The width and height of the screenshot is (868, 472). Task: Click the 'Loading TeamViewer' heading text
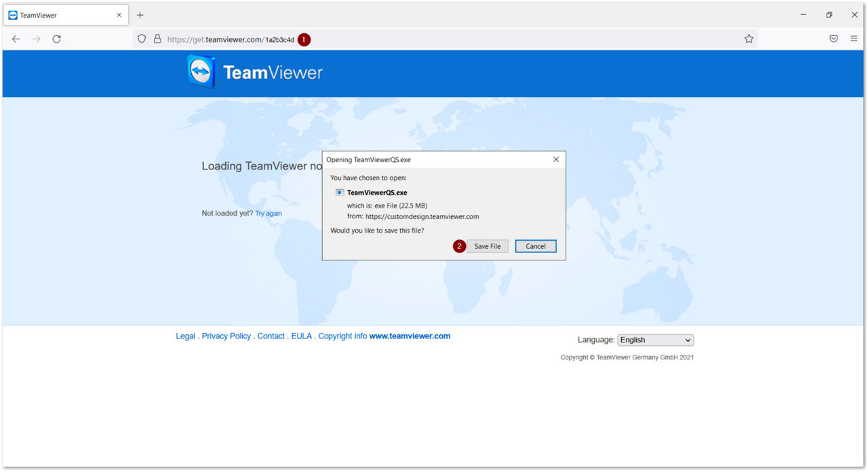pos(262,166)
